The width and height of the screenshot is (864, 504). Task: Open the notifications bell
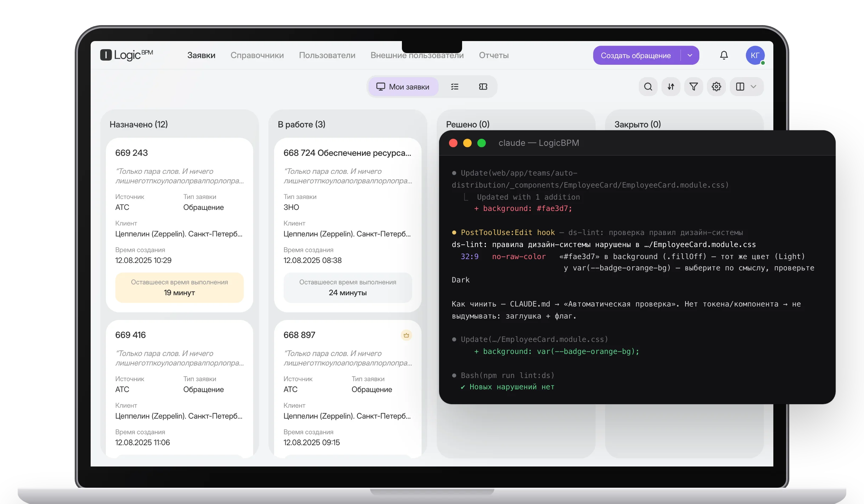pos(724,55)
